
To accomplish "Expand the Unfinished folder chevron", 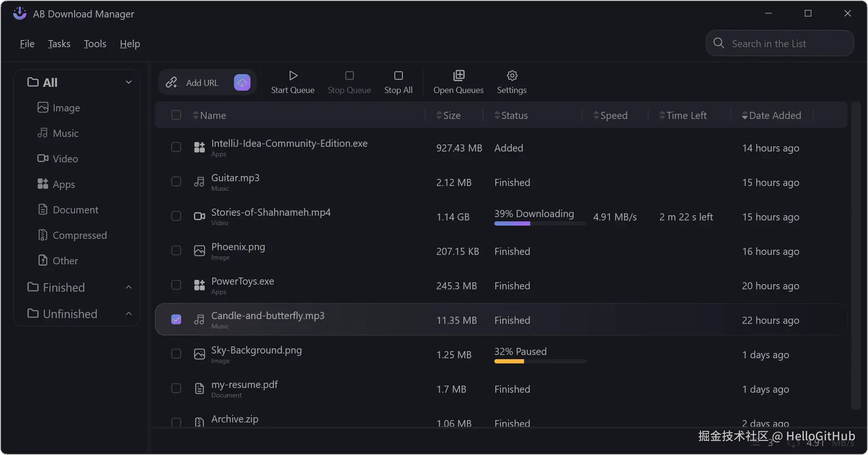I will [128, 314].
